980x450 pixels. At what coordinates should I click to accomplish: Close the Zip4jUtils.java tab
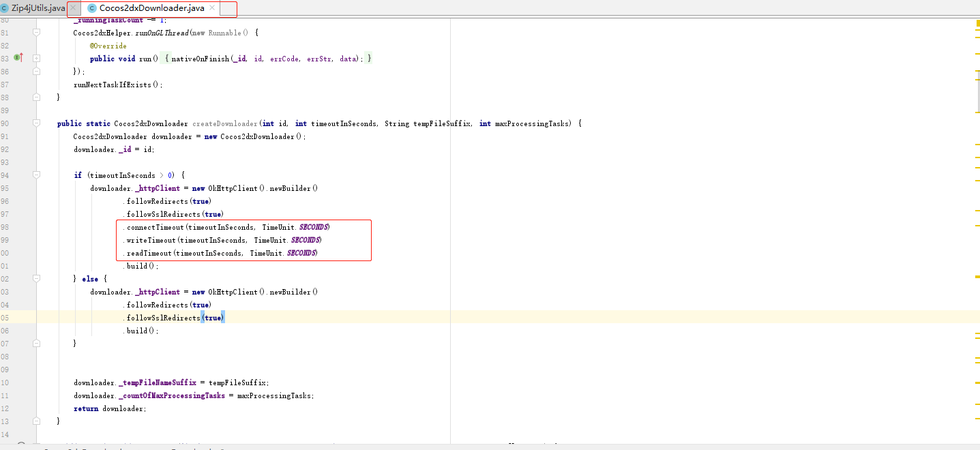pos(74,8)
